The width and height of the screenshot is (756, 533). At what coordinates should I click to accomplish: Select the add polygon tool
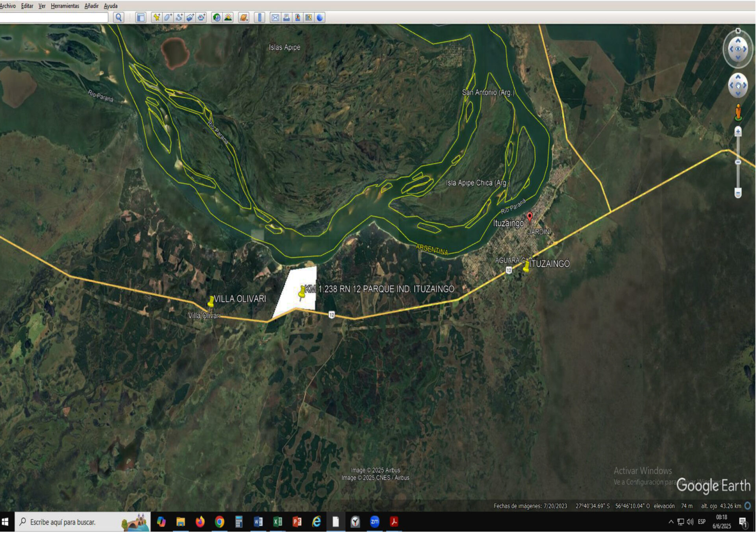tap(168, 17)
